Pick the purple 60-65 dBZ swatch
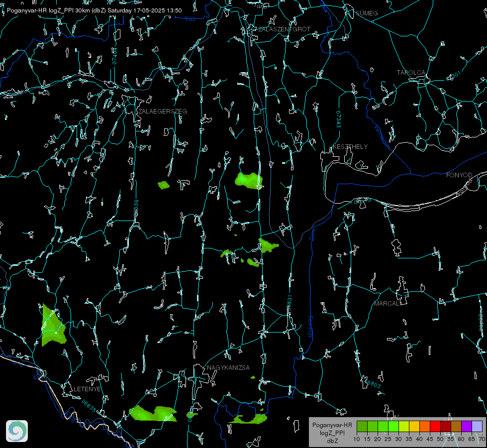 (x=467, y=426)
